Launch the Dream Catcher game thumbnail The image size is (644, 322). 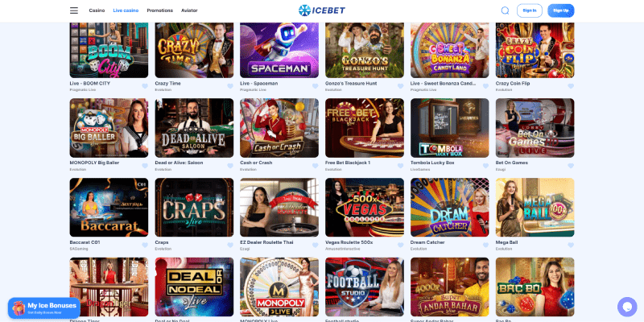[x=450, y=208]
